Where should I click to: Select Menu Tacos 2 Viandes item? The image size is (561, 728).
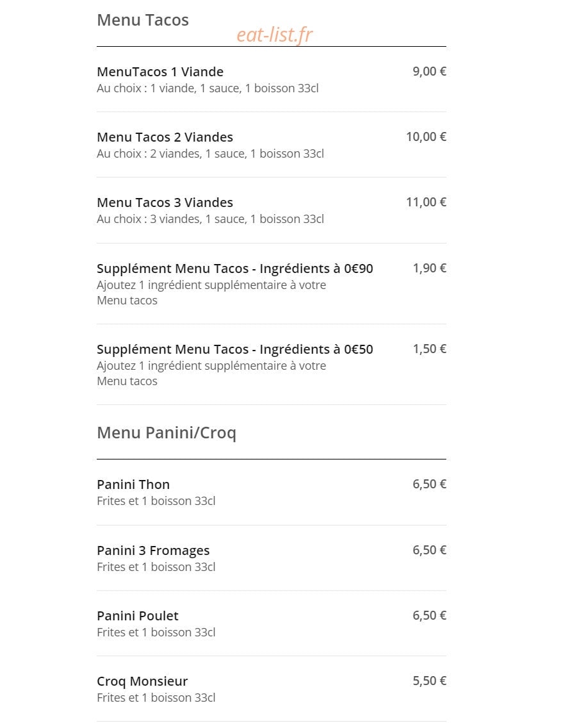pos(272,144)
